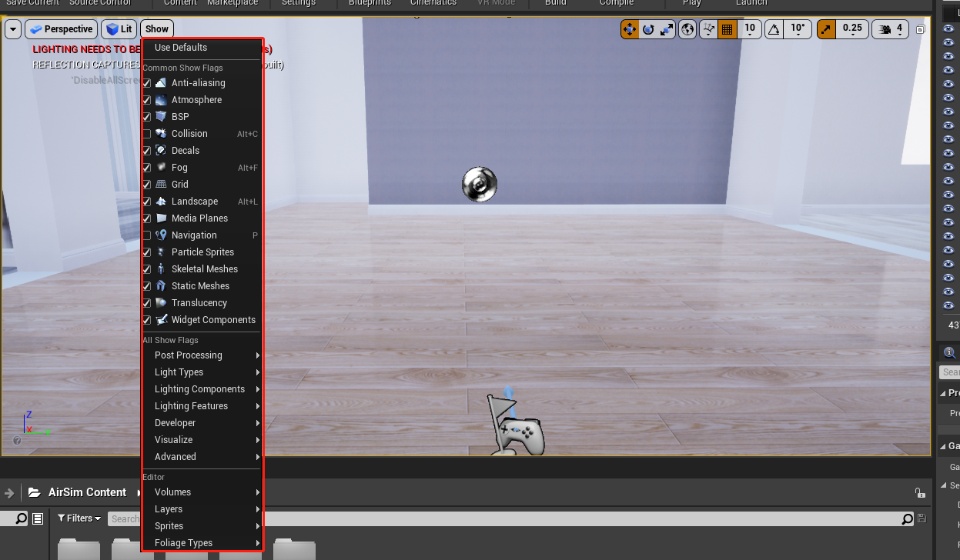Image resolution: width=960 pixels, height=560 pixels.
Task: Click Content Browser search field
Action: 504,519
